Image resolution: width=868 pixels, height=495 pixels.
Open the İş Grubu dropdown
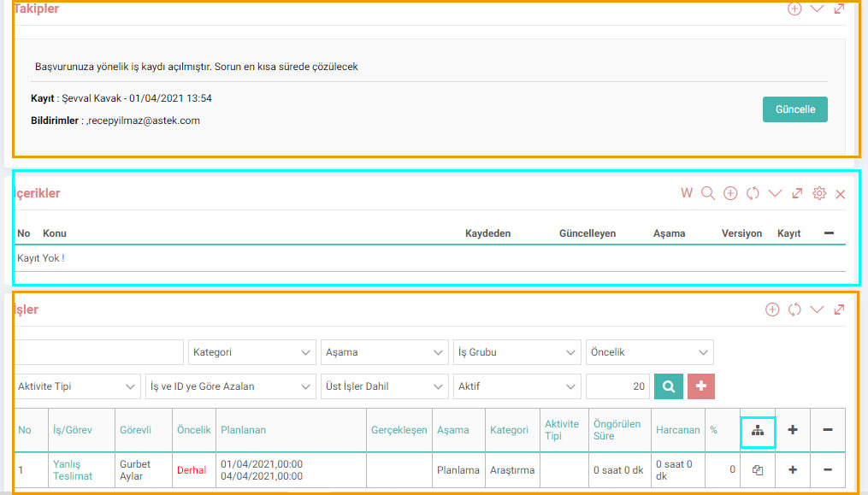pyautogui.click(x=517, y=352)
